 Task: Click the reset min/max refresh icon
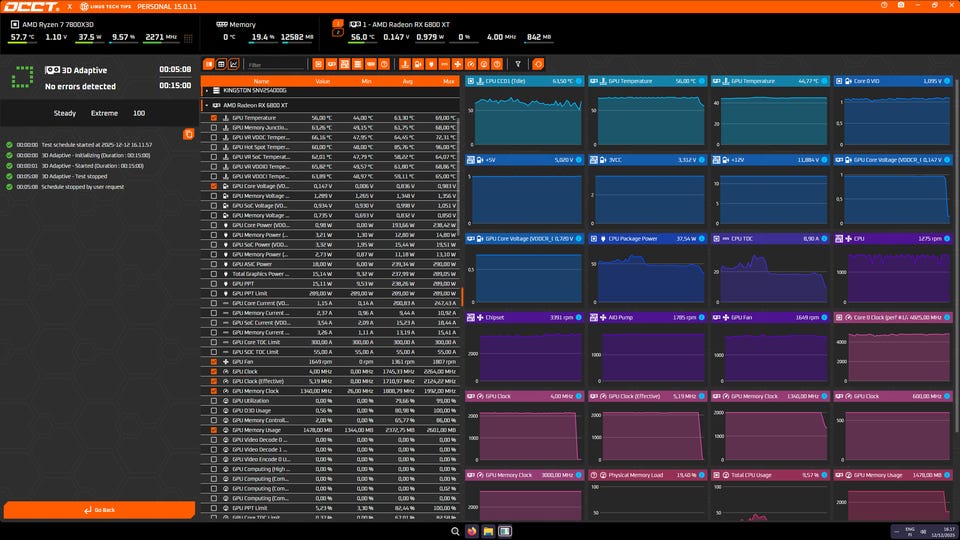538,64
